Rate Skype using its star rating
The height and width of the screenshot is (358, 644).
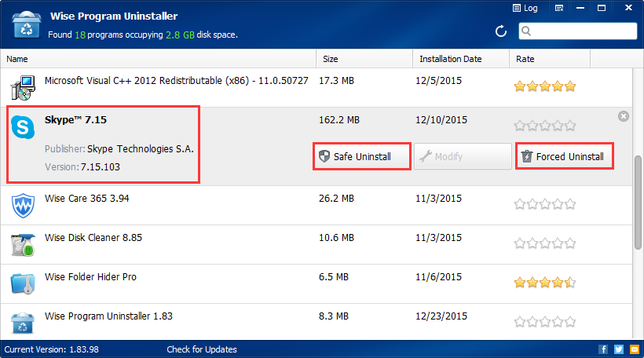coord(544,126)
